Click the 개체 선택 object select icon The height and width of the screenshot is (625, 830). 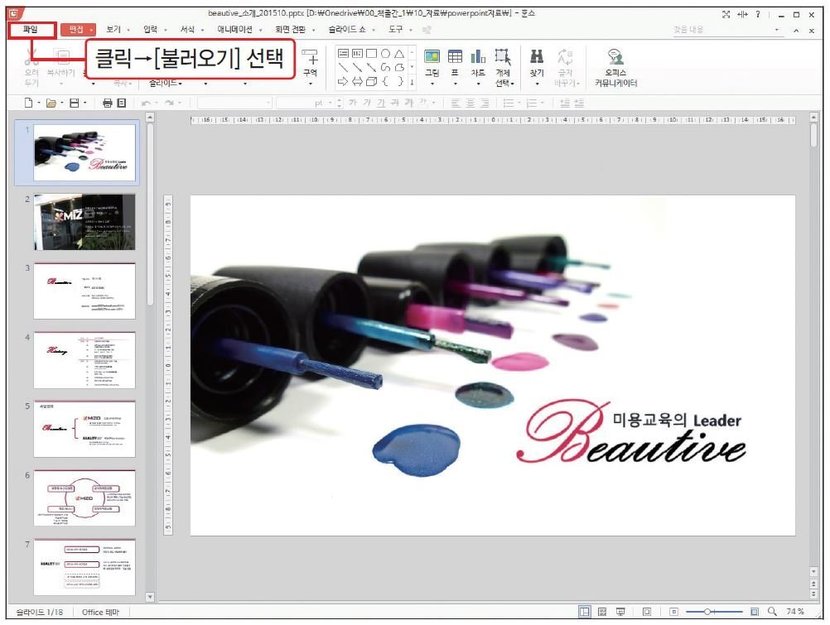pos(503,57)
